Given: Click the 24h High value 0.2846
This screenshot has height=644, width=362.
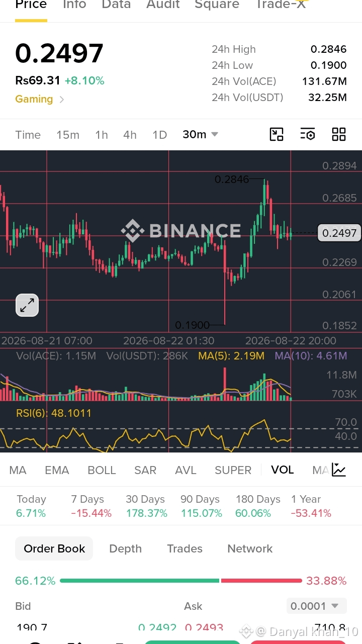Looking at the screenshot, I should point(328,49).
